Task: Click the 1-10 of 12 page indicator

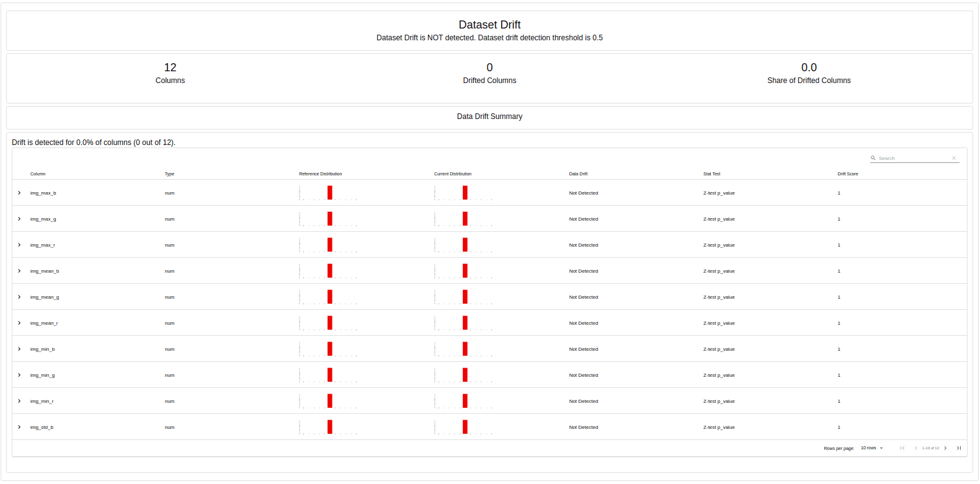Action: click(930, 448)
